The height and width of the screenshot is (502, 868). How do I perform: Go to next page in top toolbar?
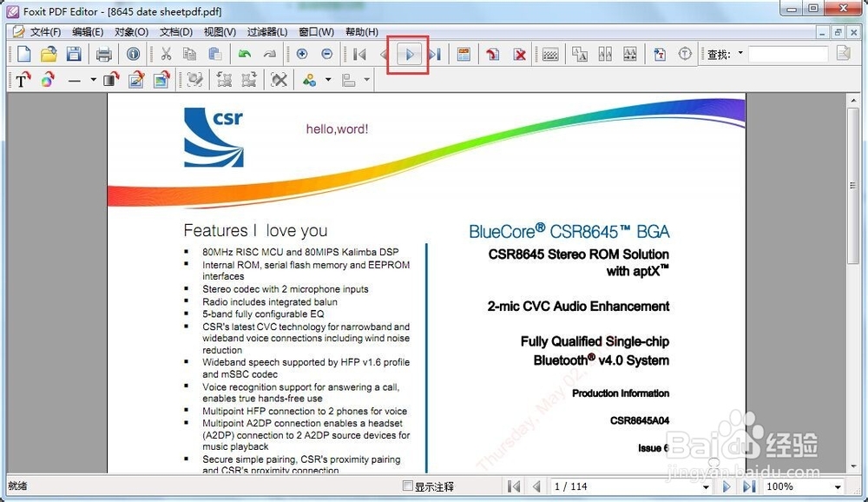(409, 55)
